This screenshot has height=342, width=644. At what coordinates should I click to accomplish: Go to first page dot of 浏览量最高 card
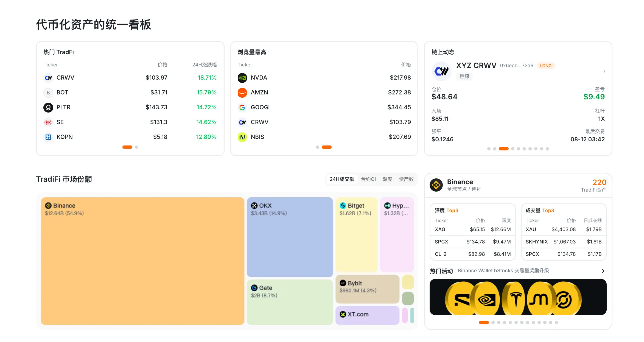[318, 147]
